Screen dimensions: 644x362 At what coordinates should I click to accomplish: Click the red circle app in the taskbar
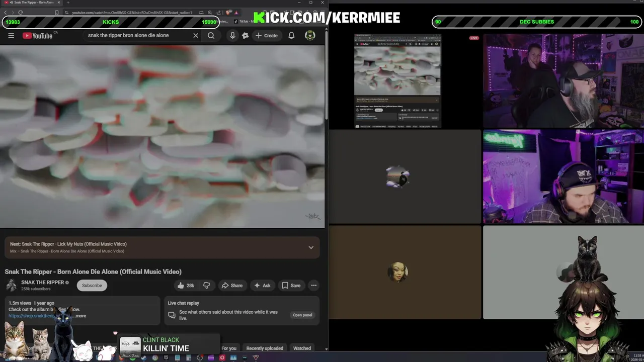coord(222,358)
